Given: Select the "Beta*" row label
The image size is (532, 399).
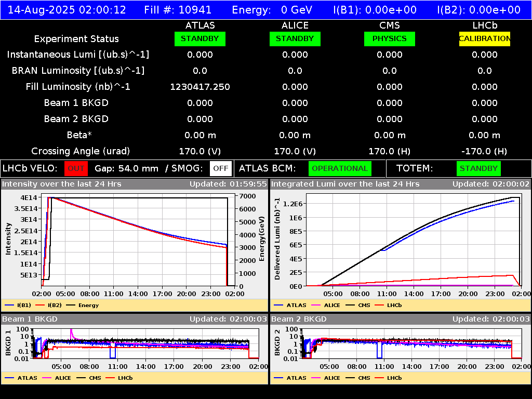Looking at the screenshot, I should [x=79, y=135].
